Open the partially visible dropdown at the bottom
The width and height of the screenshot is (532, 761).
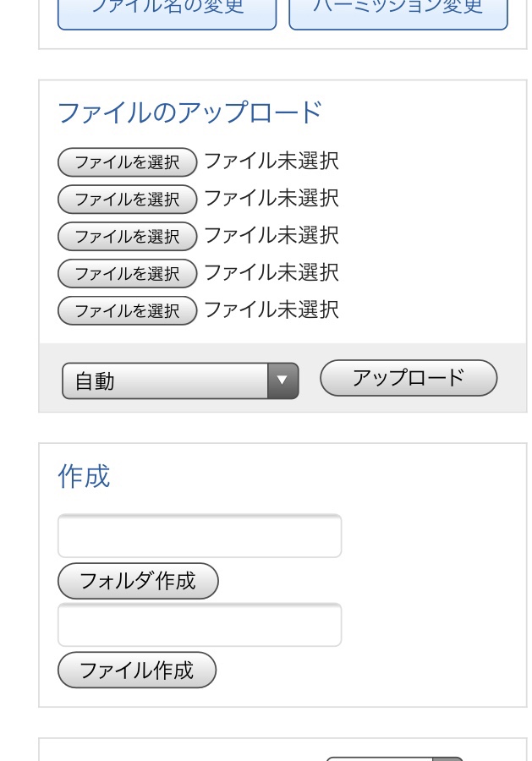(395, 758)
